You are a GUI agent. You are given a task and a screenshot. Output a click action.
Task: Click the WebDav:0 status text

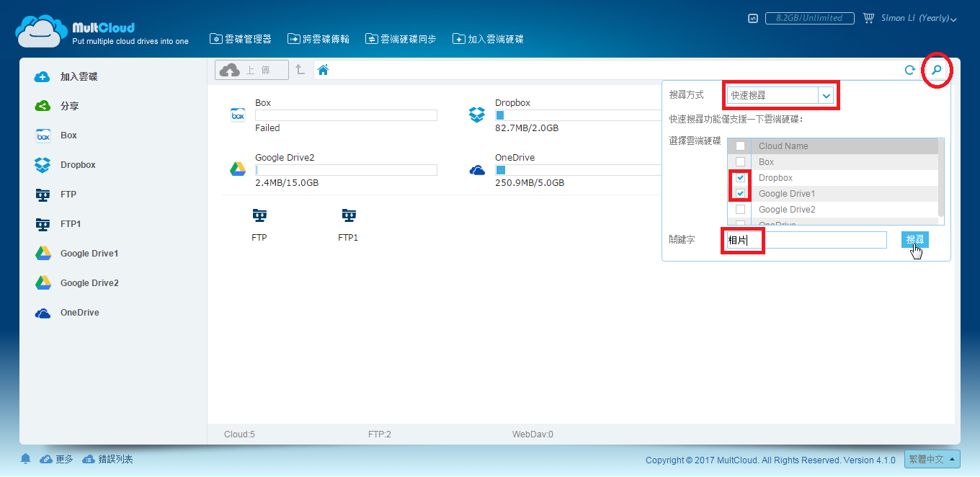tap(533, 434)
